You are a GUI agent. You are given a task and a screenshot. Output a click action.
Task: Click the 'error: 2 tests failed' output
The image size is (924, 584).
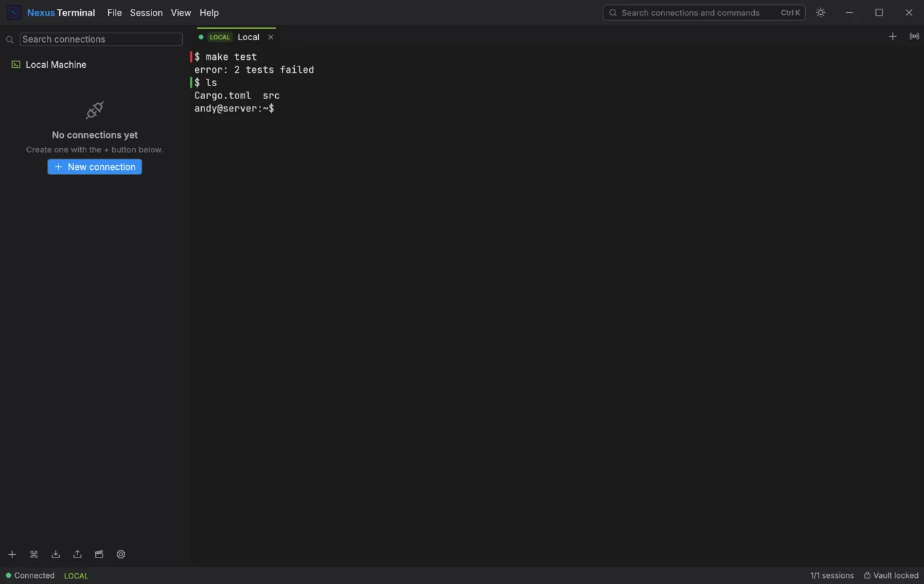254,70
